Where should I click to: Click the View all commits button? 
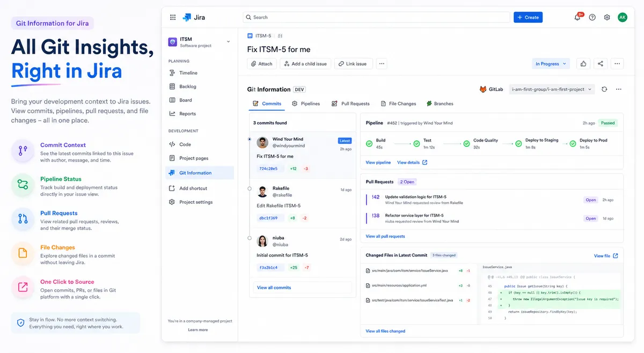pos(303,288)
